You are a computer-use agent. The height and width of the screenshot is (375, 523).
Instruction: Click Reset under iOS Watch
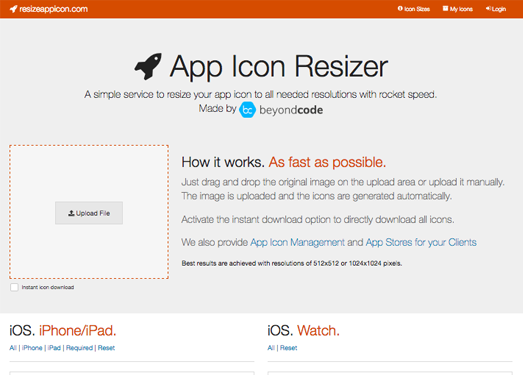click(289, 348)
